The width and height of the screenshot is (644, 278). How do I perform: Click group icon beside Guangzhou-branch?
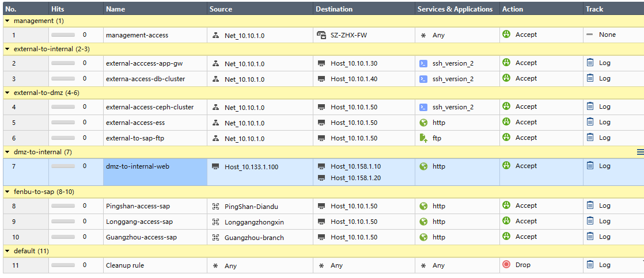coord(215,237)
